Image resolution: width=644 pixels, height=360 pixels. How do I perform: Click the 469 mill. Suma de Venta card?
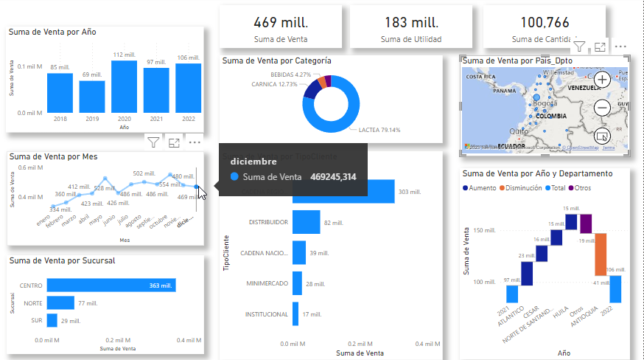[x=281, y=28]
